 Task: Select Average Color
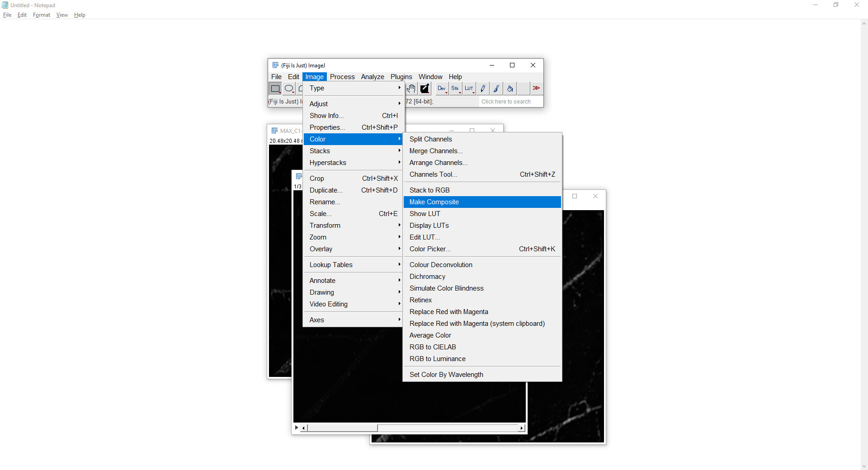pyautogui.click(x=482, y=335)
